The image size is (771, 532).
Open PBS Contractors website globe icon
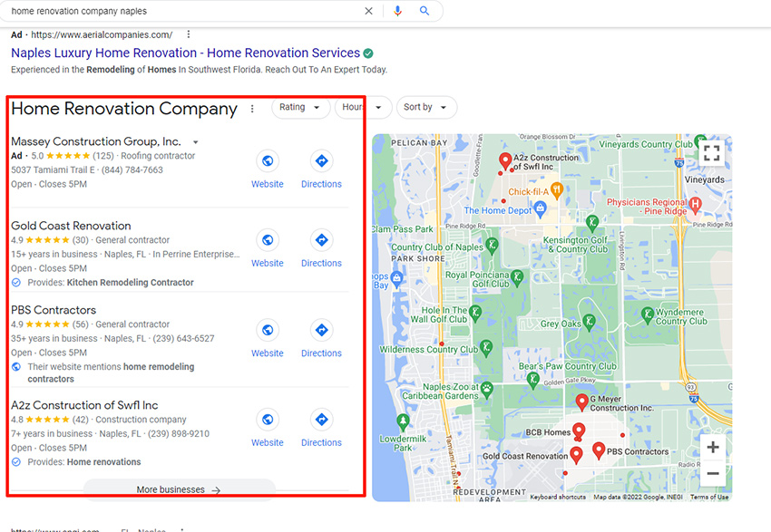tap(268, 330)
